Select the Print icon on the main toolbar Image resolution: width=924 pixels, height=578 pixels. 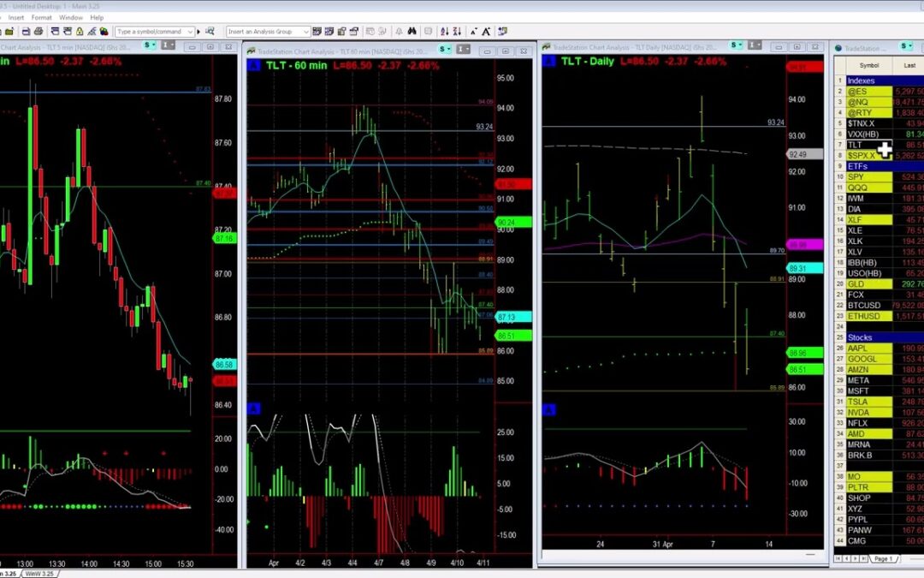[x=39, y=32]
